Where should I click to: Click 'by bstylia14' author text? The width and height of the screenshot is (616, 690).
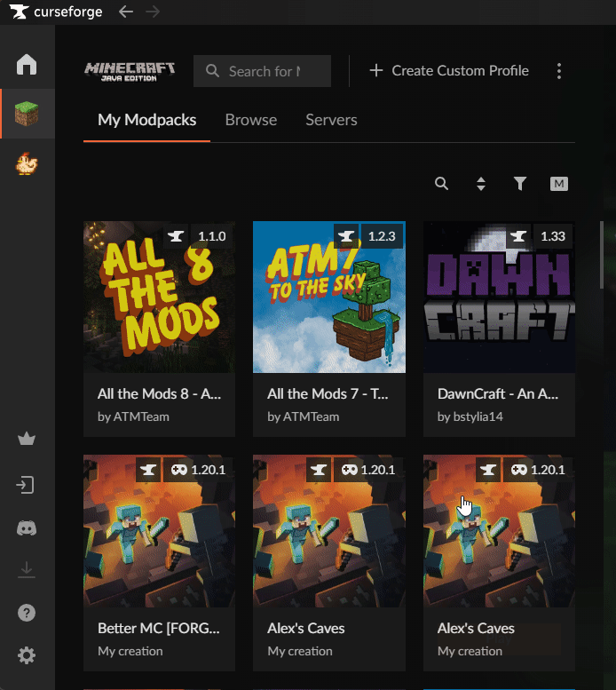[x=470, y=416]
